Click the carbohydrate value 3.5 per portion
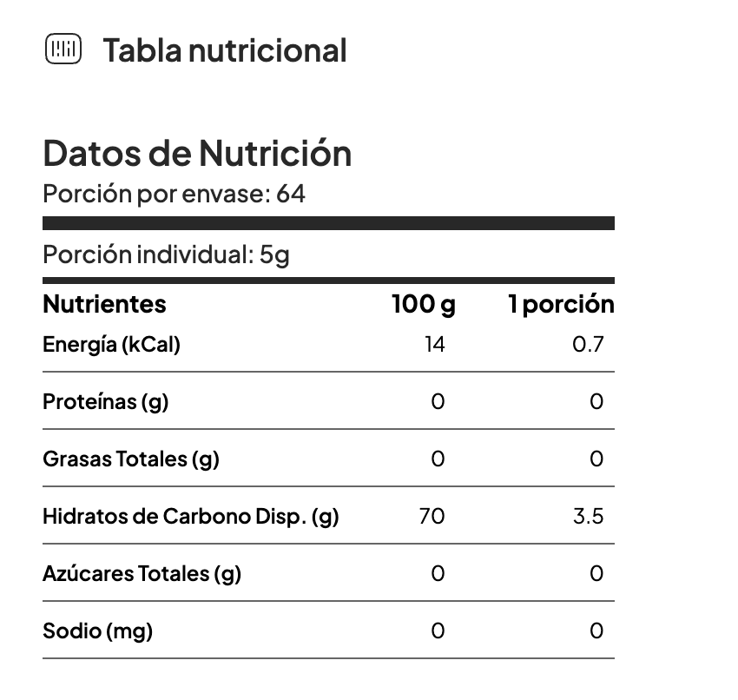 point(589,517)
